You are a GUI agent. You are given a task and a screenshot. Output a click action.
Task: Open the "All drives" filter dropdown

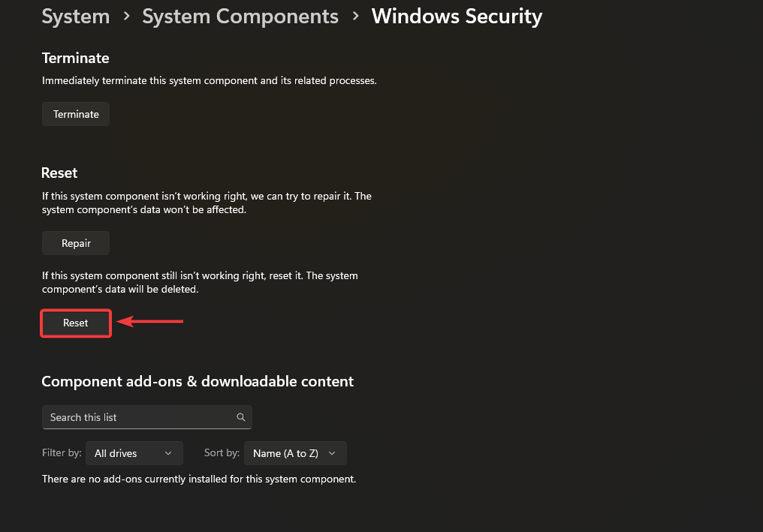(134, 453)
